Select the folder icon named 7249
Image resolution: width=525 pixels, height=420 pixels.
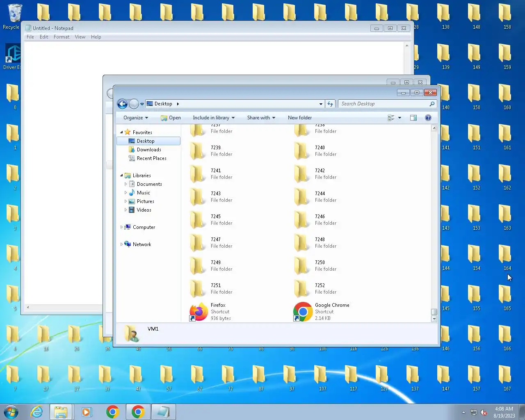[x=198, y=266]
